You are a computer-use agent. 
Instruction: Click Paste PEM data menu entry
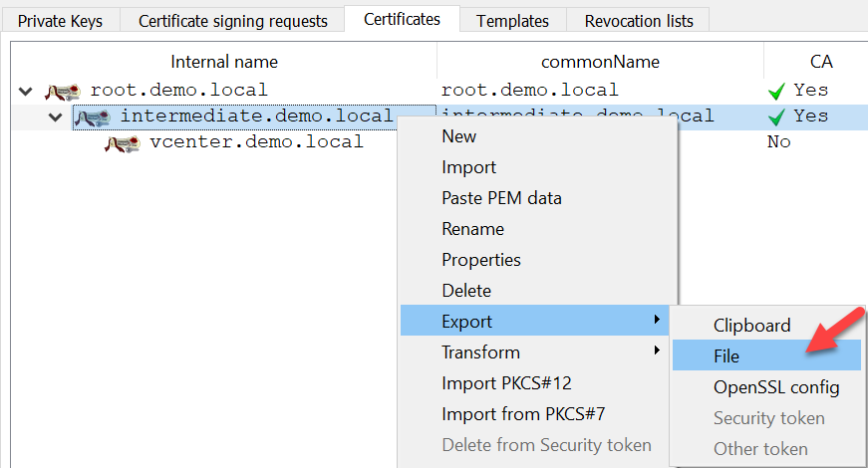click(x=501, y=198)
